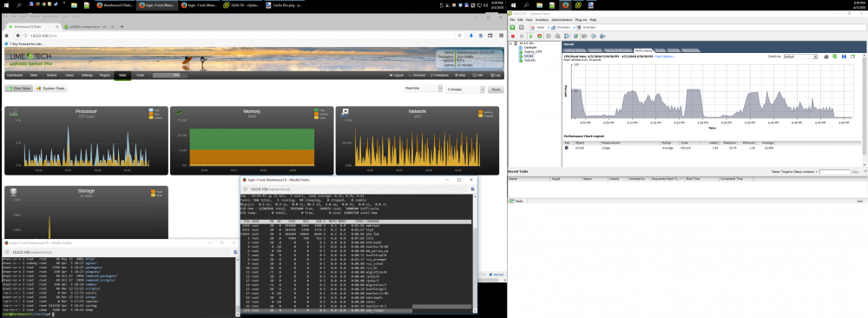Open the unRAID Terminal from the header
The height and width of the screenshot is (318, 868).
pyautogui.click(x=418, y=75)
